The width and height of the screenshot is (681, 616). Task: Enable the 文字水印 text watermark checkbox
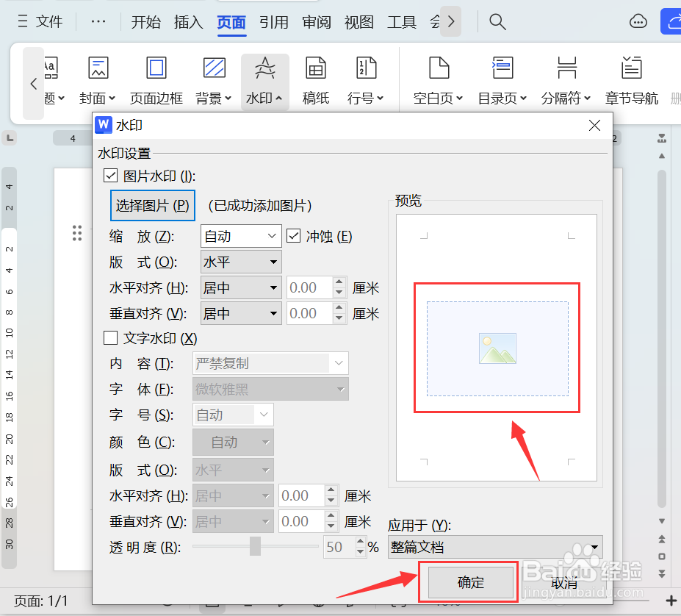click(110, 338)
